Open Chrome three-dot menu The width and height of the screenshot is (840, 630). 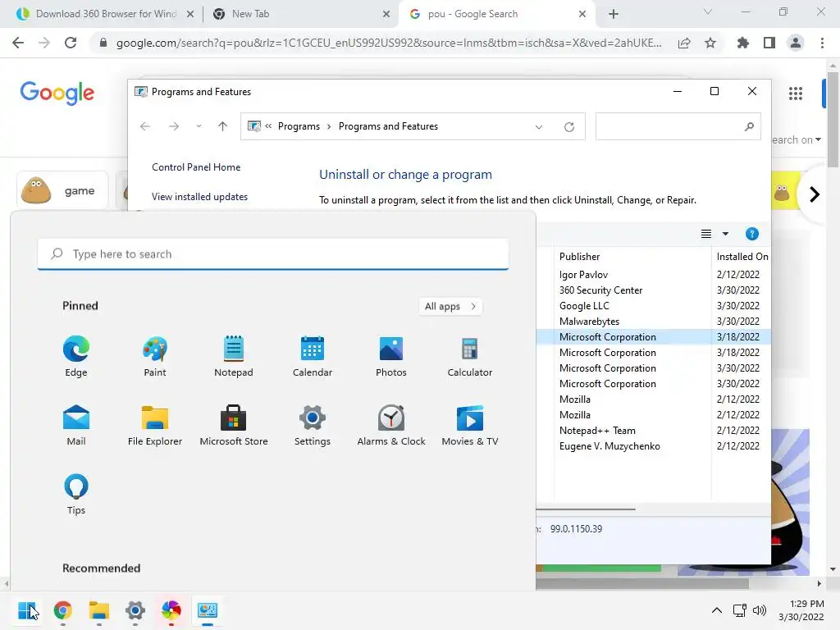click(822, 43)
